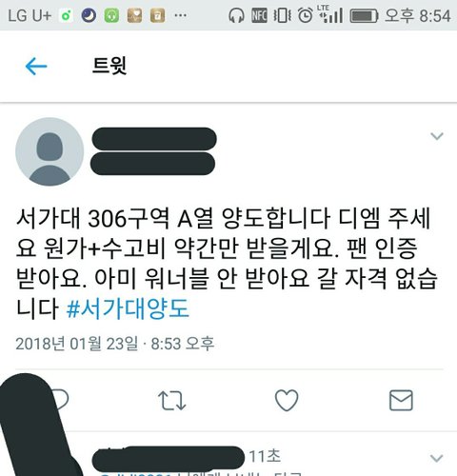
Task: Tap the battery indicator icon
Action: click(364, 16)
